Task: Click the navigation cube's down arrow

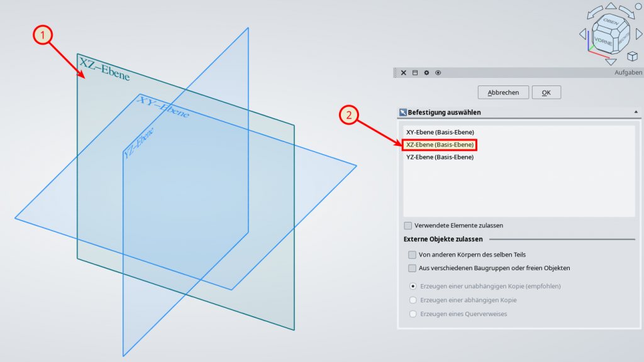Action: tap(610, 62)
